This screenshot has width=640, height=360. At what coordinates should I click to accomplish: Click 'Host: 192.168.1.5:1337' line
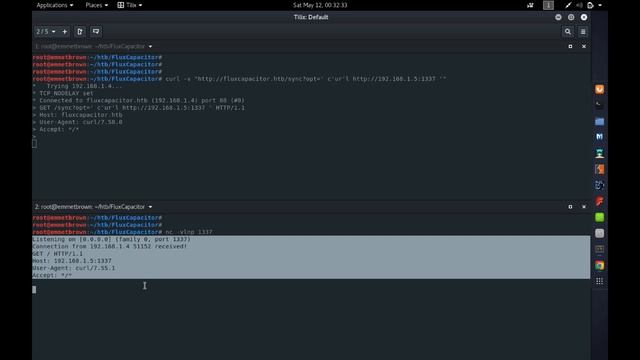tap(72, 261)
